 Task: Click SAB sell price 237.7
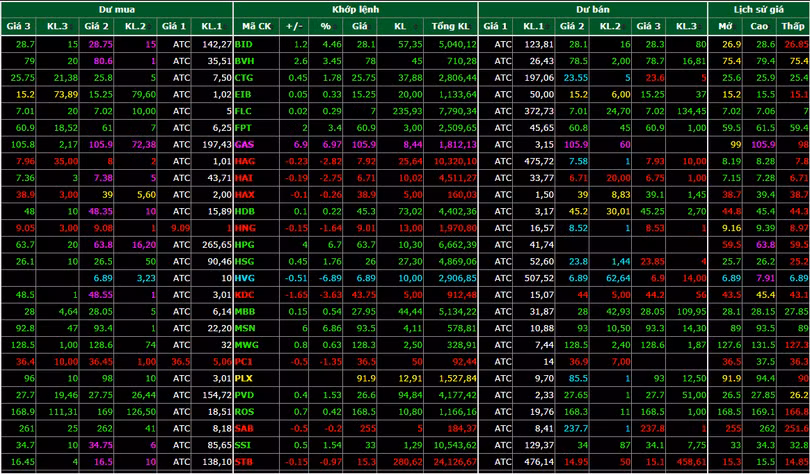tap(576, 429)
